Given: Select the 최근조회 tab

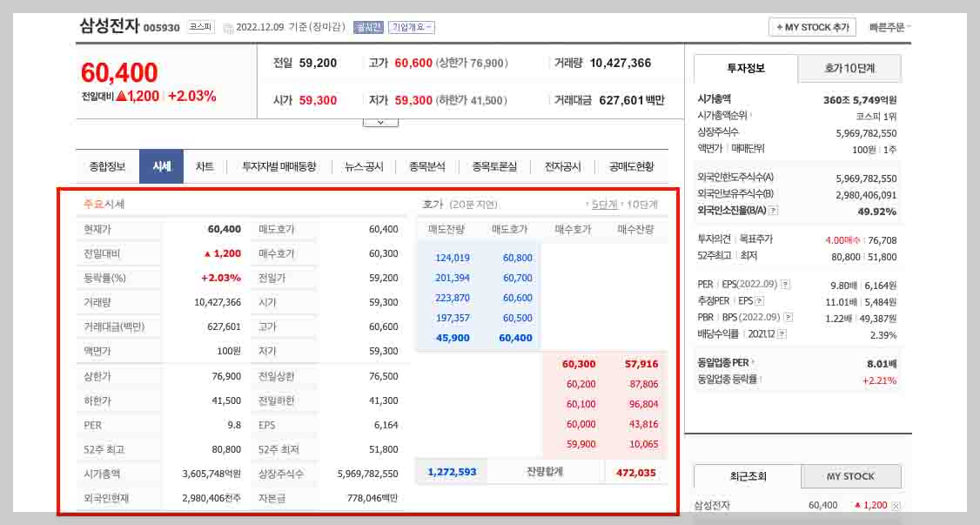Looking at the screenshot, I should pyautogui.click(x=748, y=476).
